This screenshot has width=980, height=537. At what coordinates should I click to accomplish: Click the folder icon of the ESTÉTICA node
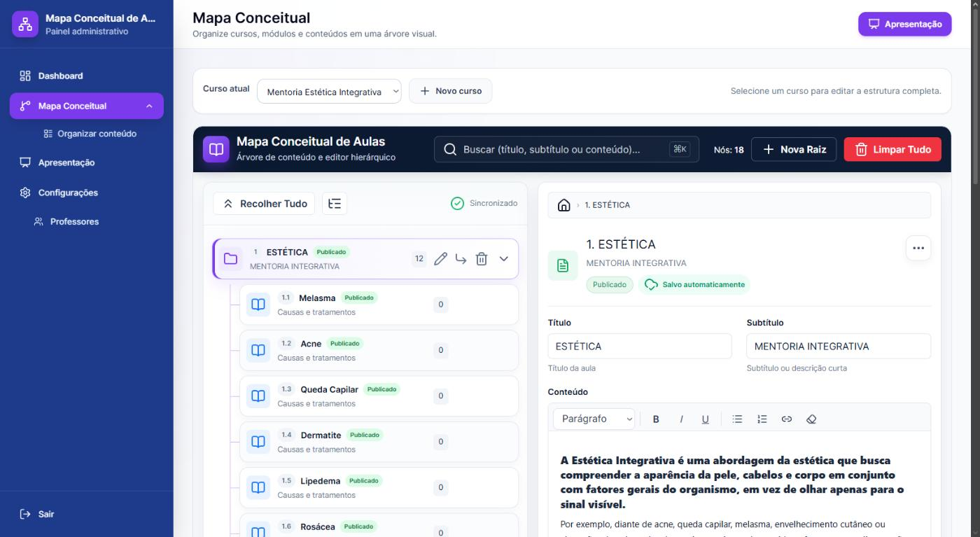(x=230, y=259)
